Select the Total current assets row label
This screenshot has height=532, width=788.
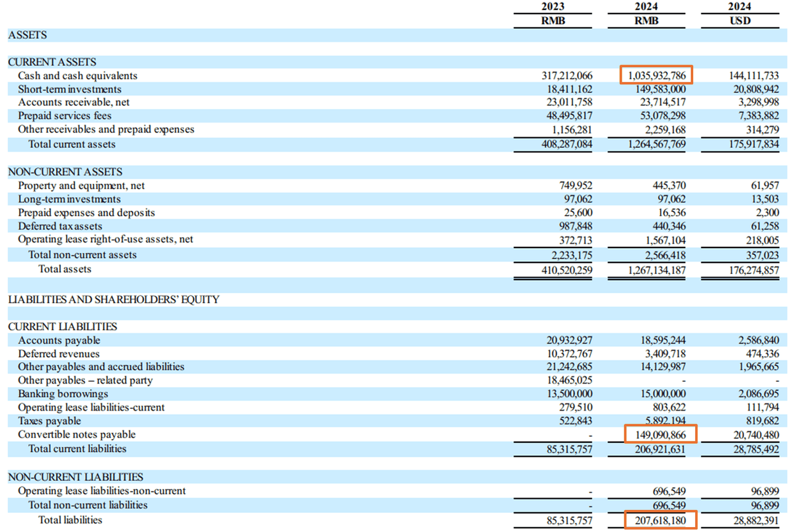click(70, 144)
